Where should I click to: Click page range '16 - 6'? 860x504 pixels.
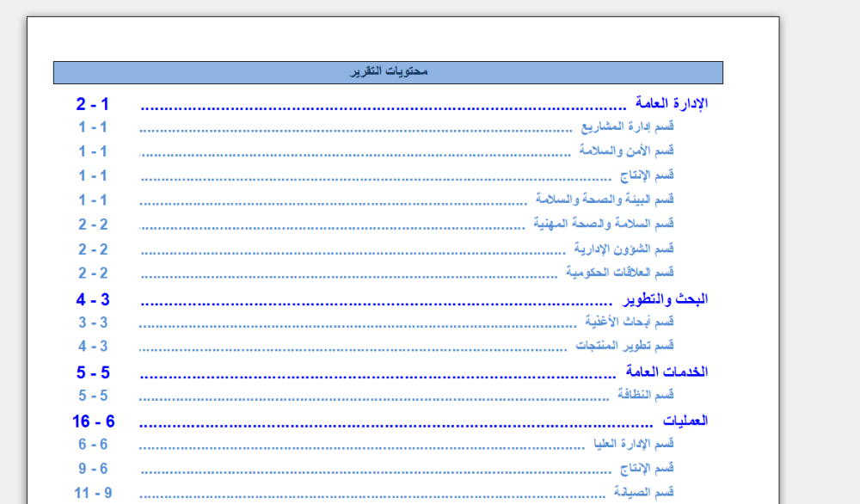(x=93, y=421)
